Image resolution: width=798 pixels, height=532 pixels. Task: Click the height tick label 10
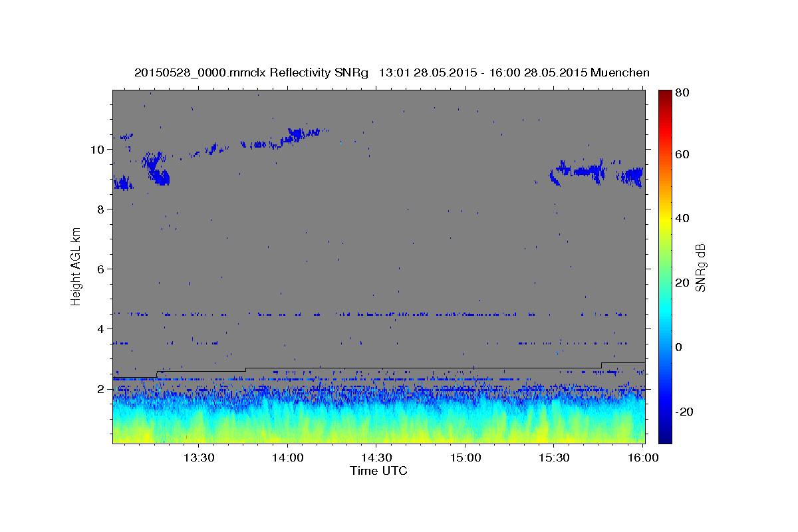click(x=98, y=149)
